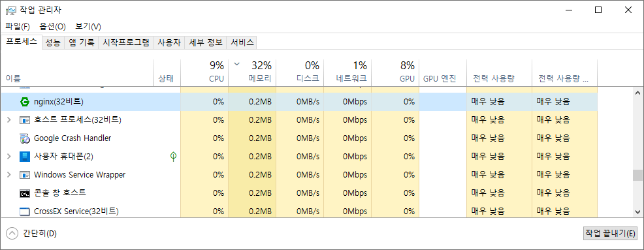Sort by the 이름 column header
The image size is (644, 250).
click(x=77, y=73)
